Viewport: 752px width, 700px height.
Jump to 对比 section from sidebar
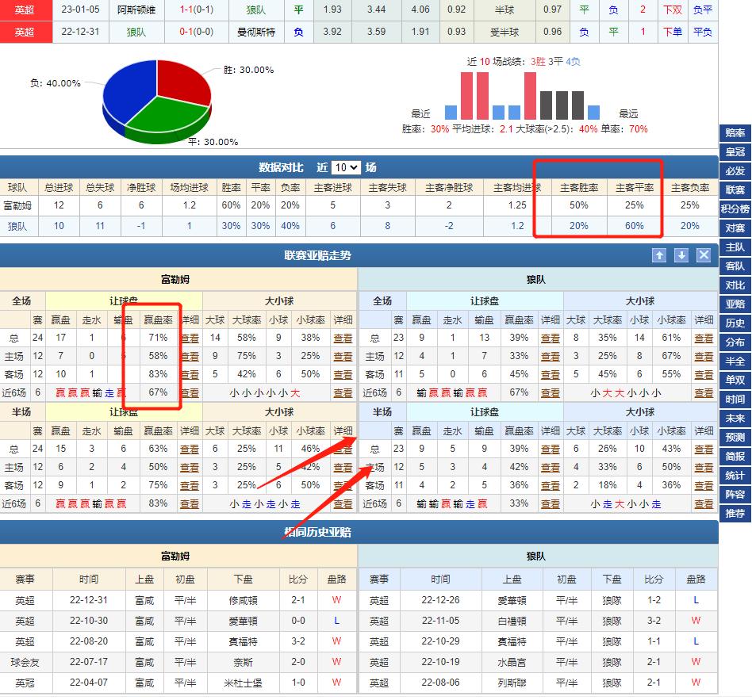(735, 285)
